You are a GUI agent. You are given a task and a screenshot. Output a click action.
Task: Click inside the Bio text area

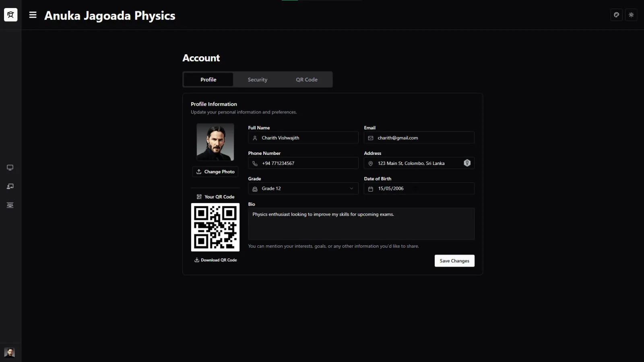tap(361, 224)
